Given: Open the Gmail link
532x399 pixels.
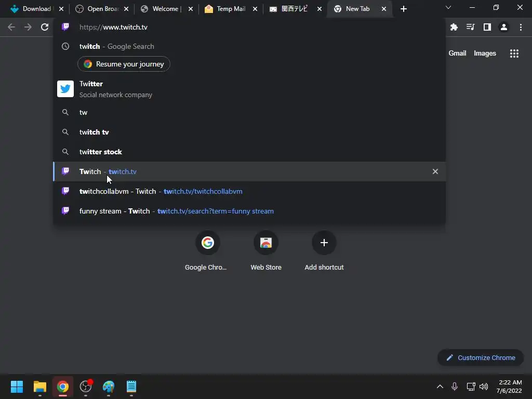Looking at the screenshot, I should click(457, 54).
